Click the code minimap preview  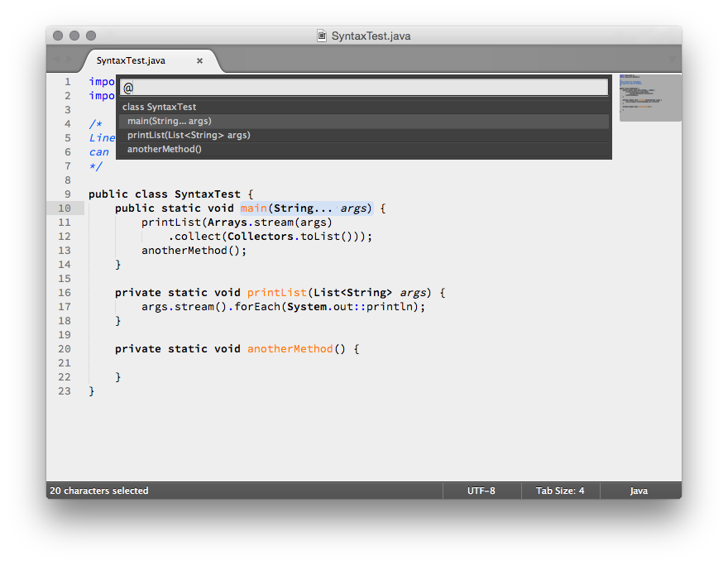point(649,97)
